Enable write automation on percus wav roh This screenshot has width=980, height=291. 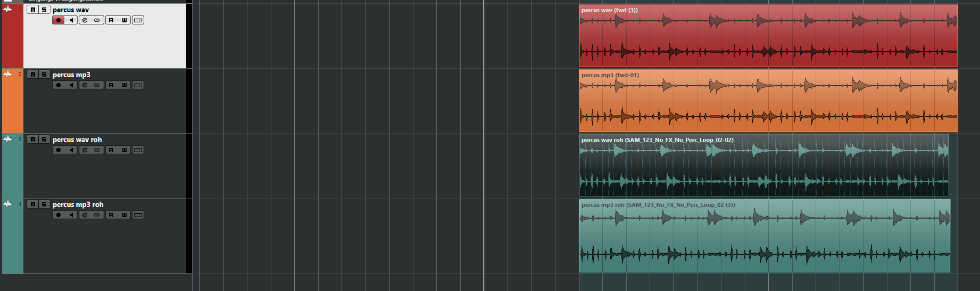[x=124, y=150]
